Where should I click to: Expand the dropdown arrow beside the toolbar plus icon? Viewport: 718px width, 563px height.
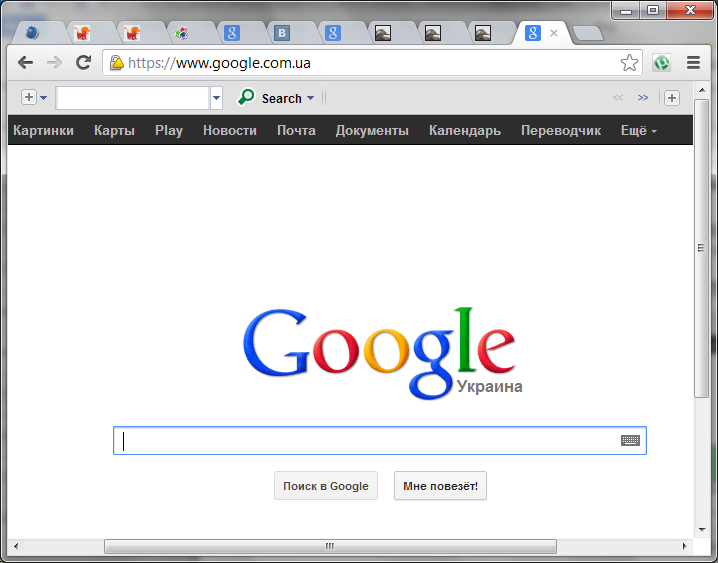coord(44,97)
